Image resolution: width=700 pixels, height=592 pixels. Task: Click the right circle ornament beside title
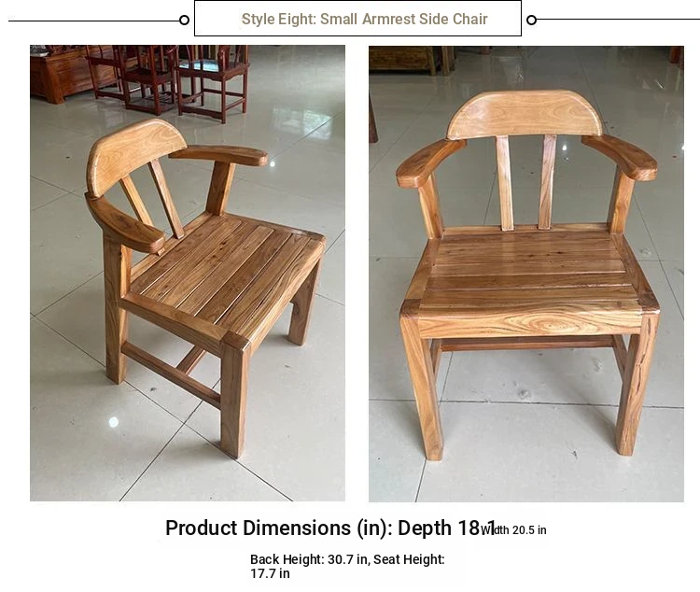[x=531, y=21]
